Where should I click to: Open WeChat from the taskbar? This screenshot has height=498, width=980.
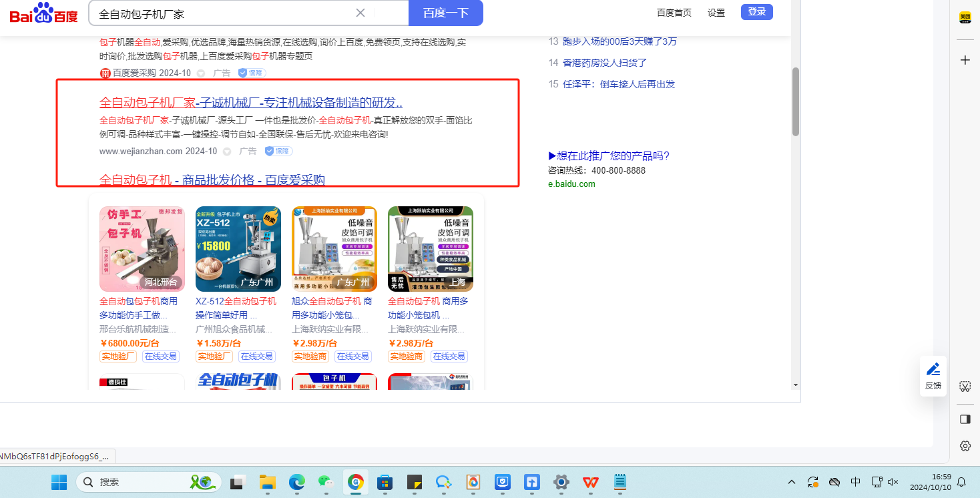coord(326,482)
